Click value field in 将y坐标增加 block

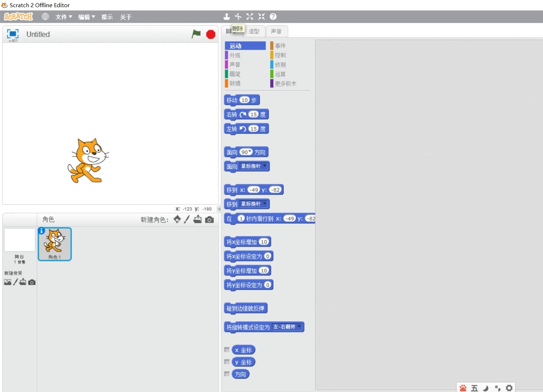(264, 271)
